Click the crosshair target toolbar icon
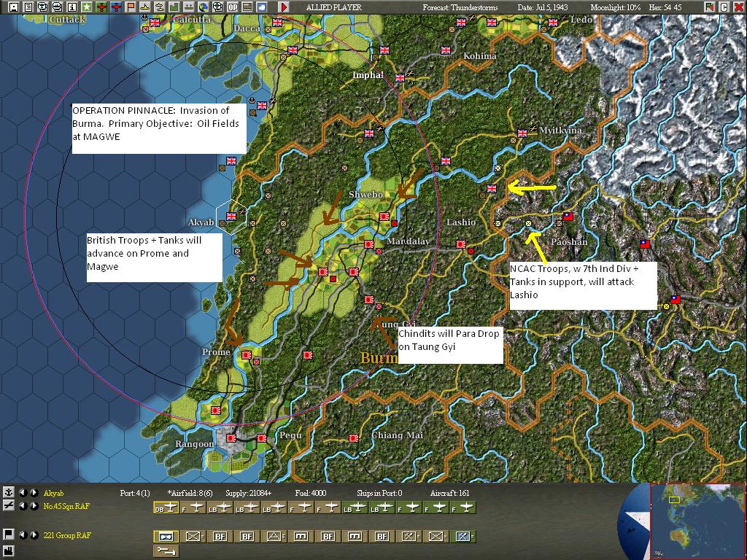The image size is (747, 560). click(217, 7)
